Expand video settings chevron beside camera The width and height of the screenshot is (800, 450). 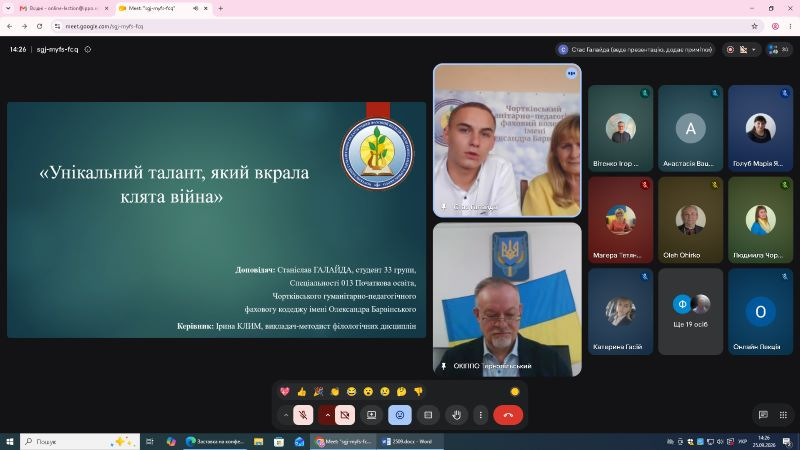327,415
